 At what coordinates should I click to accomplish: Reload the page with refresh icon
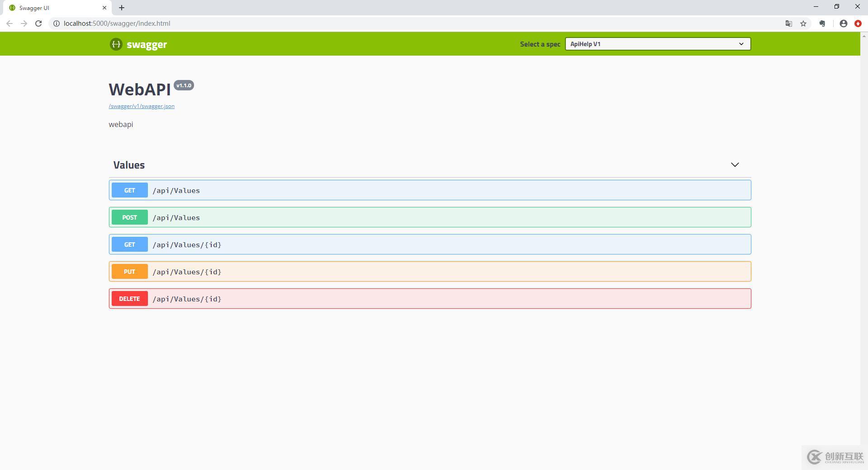pyautogui.click(x=38, y=23)
